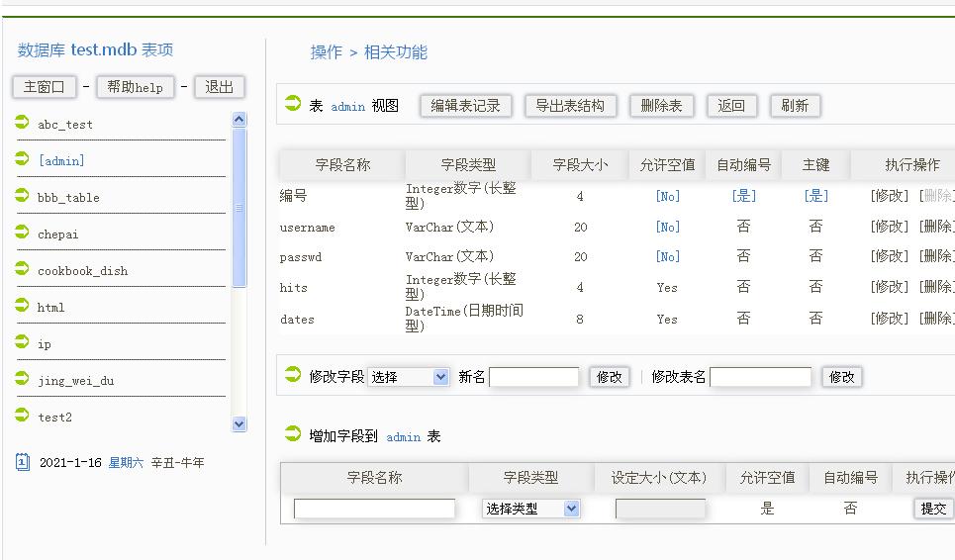Open the bbb_table link in the table list
This screenshot has width=955, height=560.
(x=68, y=198)
